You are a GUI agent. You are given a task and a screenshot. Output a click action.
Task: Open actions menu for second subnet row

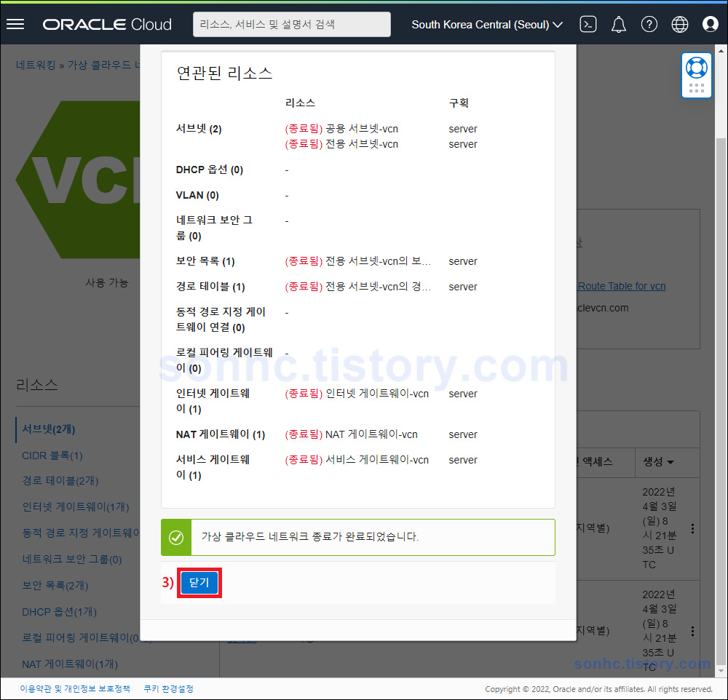[x=692, y=631]
